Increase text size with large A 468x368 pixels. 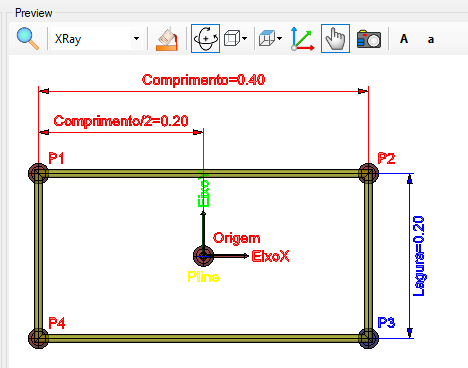point(404,39)
